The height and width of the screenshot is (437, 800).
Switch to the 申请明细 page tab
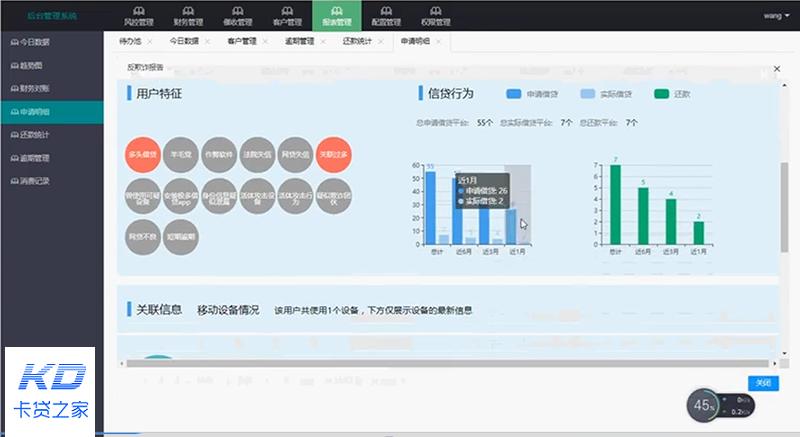point(415,41)
